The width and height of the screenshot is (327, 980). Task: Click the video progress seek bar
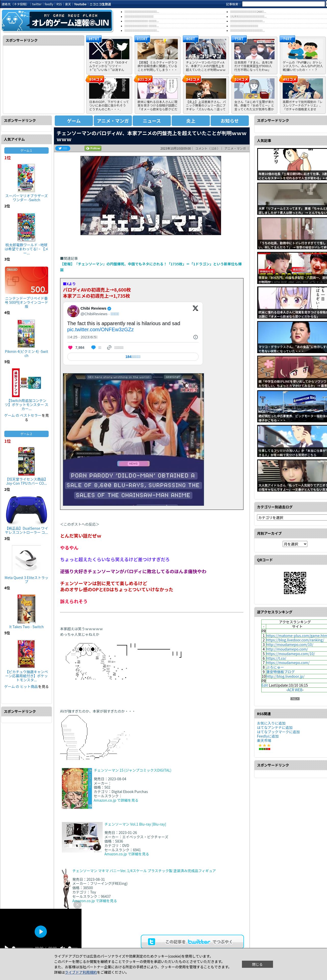23,948
